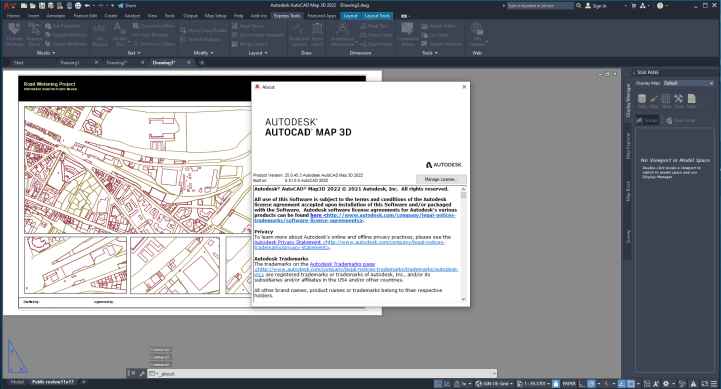The width and height of the screenshot is (721, 389).
Task: Click the command line customize wrench icon
Action: [x=142, y=373]
